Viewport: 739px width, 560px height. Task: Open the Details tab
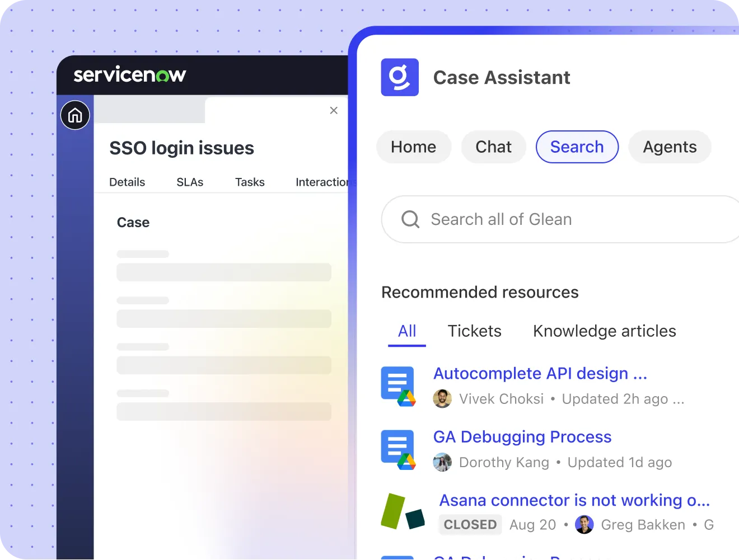pos(127,182)
